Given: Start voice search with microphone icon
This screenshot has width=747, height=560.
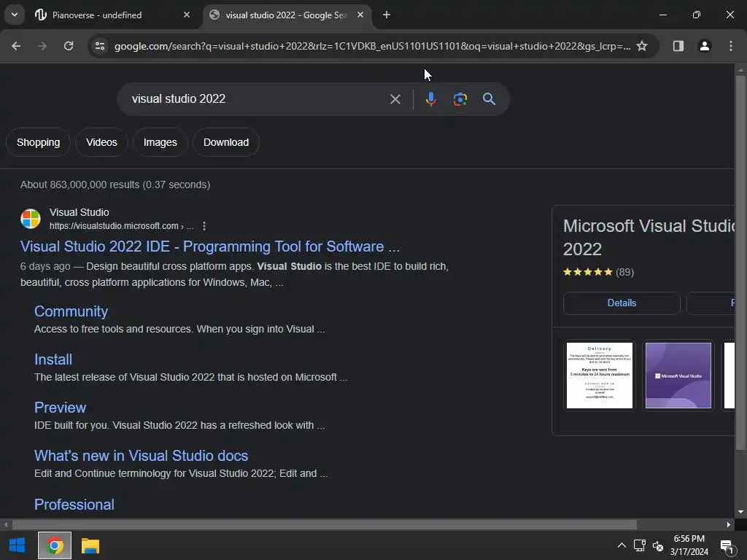Looking at the screenshot, I should click(430, 99).
